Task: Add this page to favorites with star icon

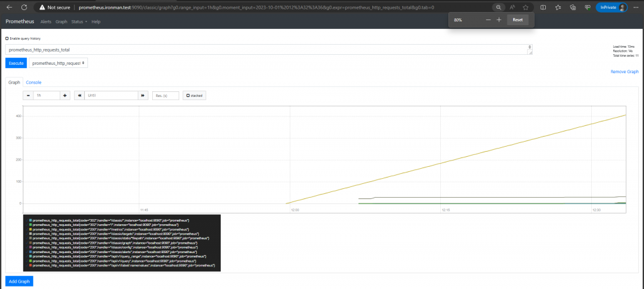Action: coord(526,8)
